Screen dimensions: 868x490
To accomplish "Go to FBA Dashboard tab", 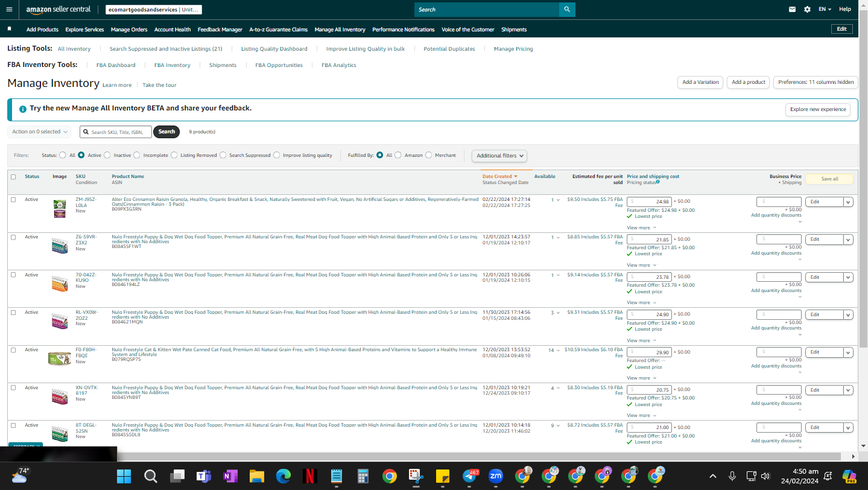I will [x=116, y=65].
